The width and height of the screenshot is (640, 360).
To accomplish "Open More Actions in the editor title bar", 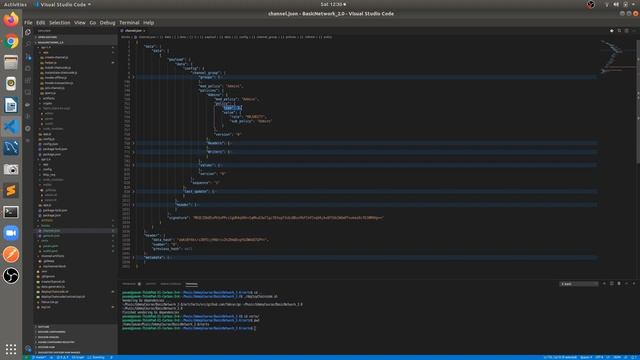I will [633, 31].
